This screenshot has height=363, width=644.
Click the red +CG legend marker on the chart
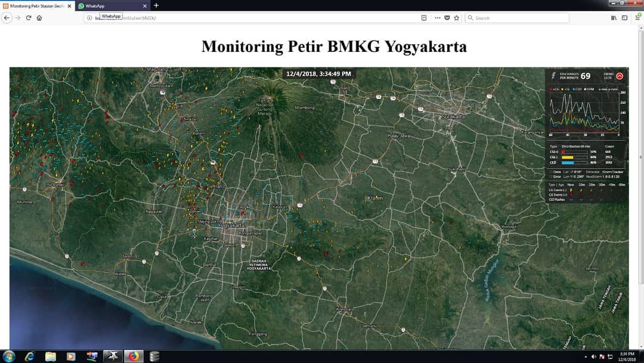coord(551,88)
